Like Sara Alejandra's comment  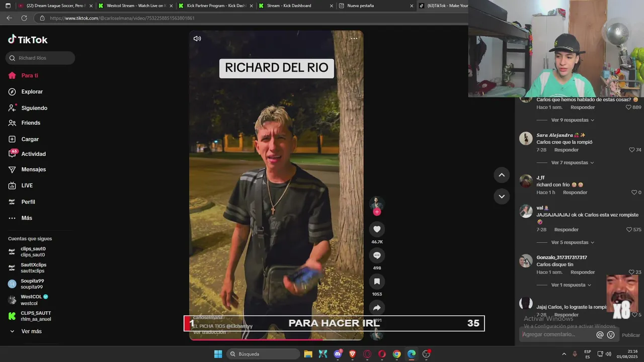(x=632, y=150)
